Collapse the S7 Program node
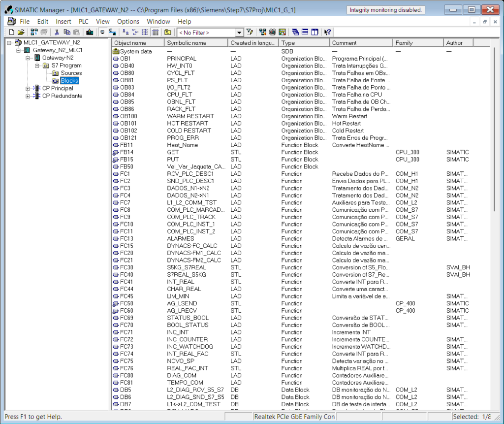504x424 pixels. pos(37,65)
